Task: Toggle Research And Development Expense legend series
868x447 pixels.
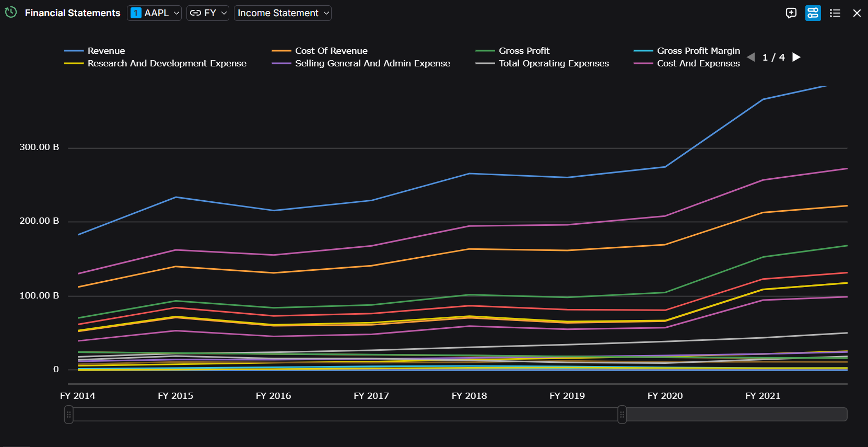Action: pyautogui.click(x=155, y=63)
